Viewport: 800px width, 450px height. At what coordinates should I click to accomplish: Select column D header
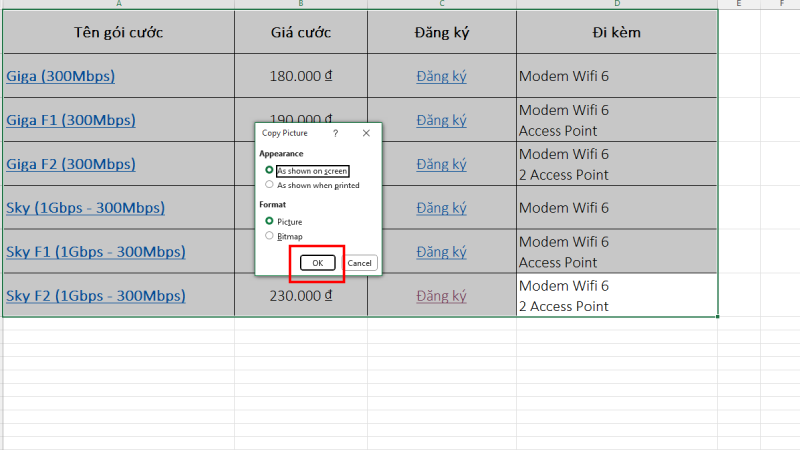click(x=617, y=4)
